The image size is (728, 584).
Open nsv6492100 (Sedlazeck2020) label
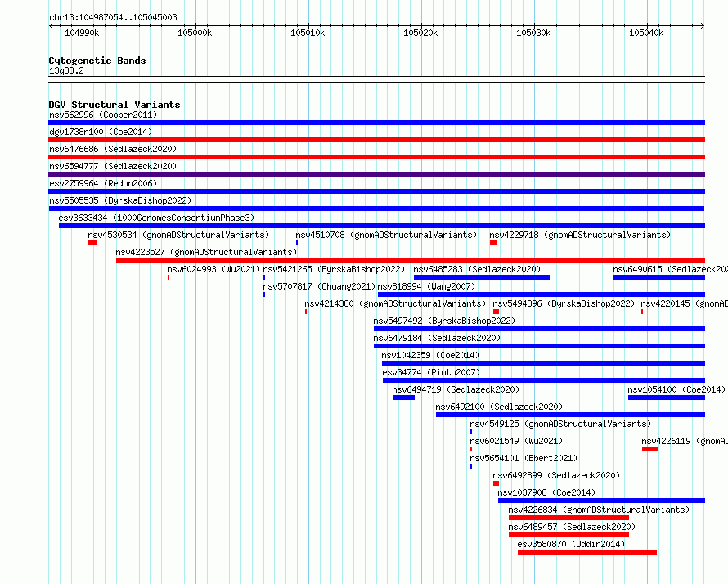coord(499,407)
